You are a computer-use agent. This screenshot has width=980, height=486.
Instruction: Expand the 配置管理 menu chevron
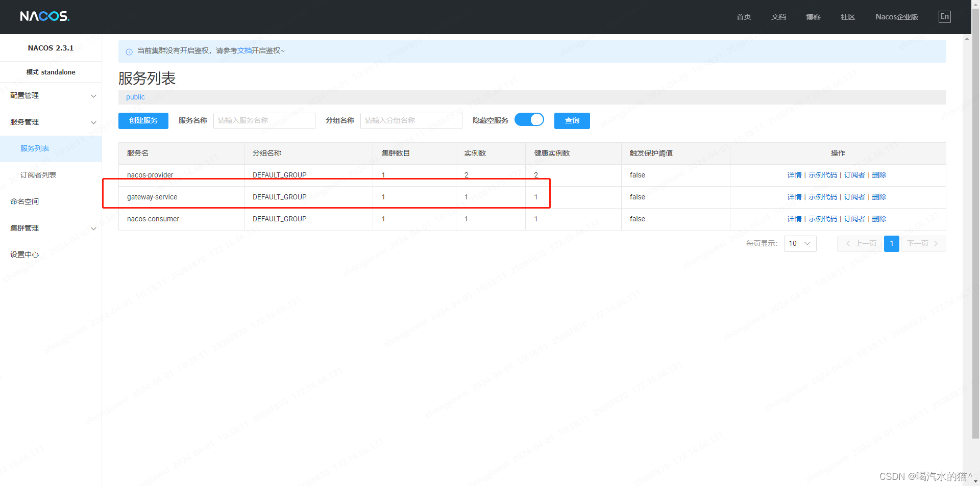pyautogui.click(x=93, y=96)
